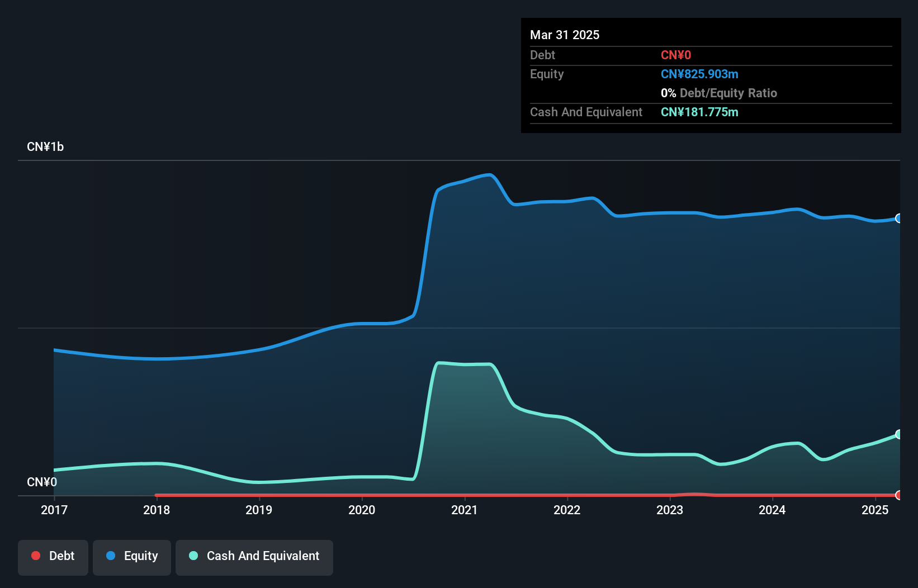The image size is (918, 588).
Task: Click the CN¥181.775m cash value in tooltip
Action: pyautogui.click(x=699, y=112)
